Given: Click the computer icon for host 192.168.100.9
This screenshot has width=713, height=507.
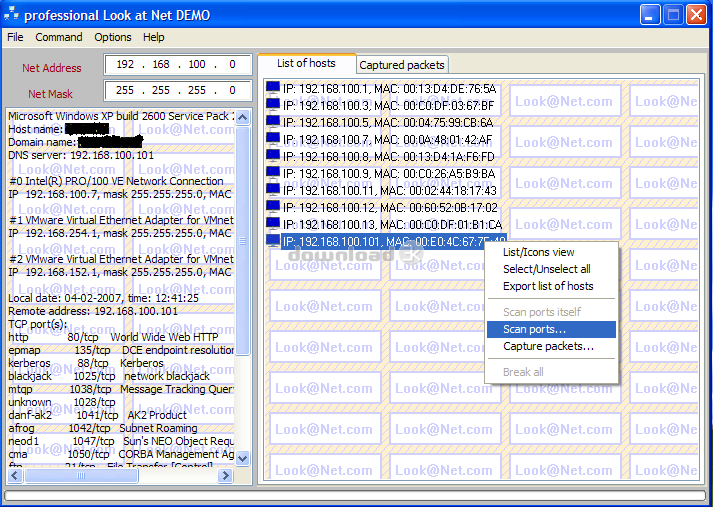Looking at the screenshot, I should pos(273,173).
